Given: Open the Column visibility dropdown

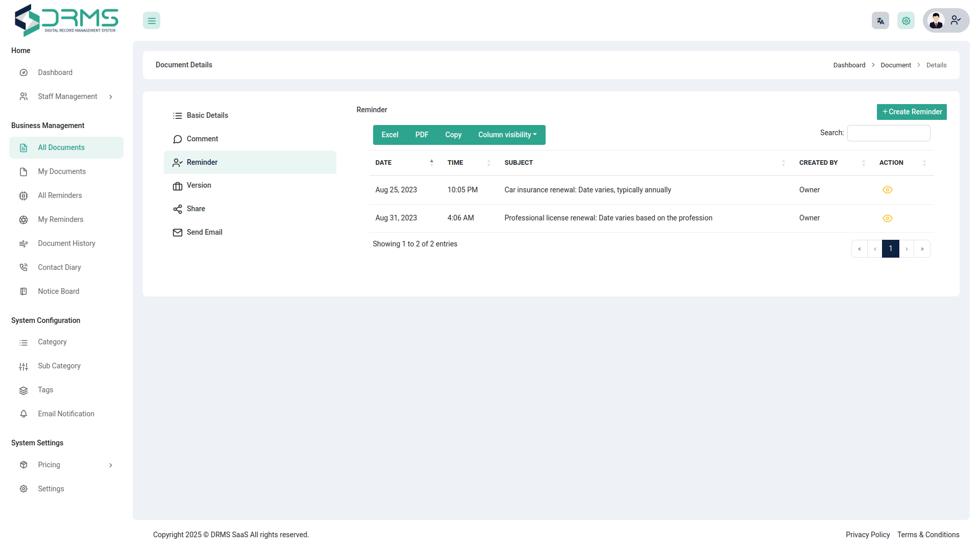Looking at the screenshot, I should (x=507, y=135).
